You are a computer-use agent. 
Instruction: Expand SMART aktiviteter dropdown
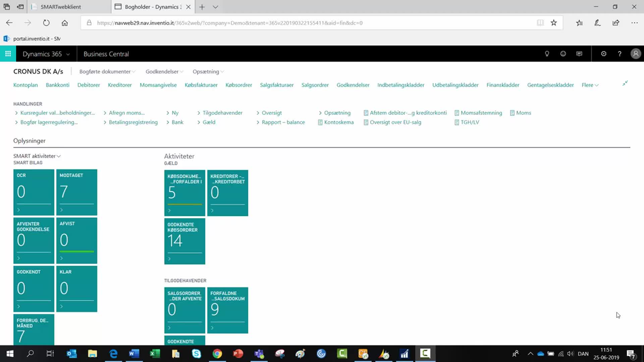(x=37, y=156)
